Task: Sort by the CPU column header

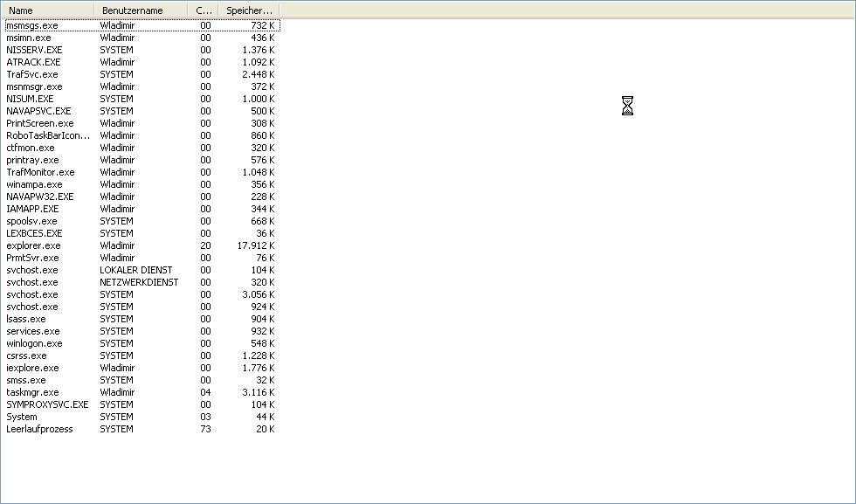Action: (x=203, y=10)
